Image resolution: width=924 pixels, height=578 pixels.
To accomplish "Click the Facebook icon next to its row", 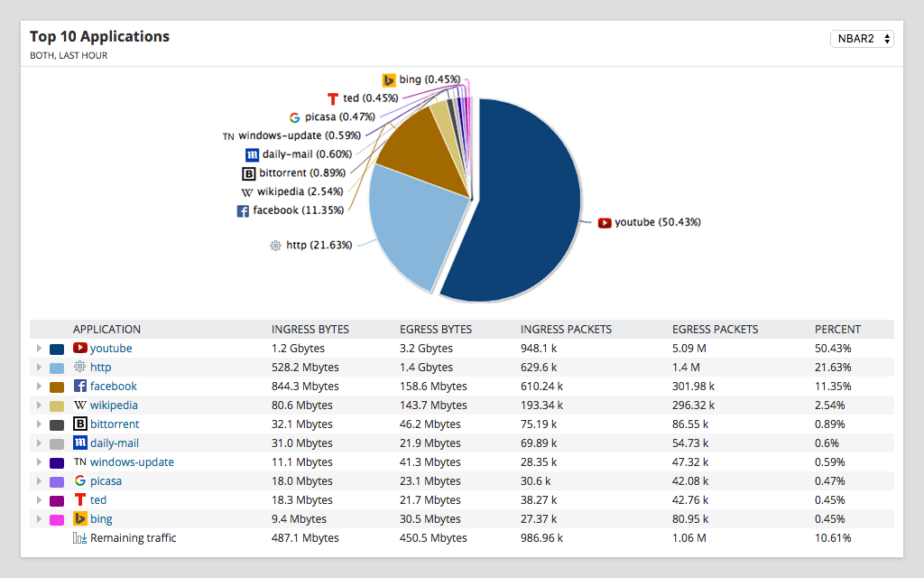I will (80, 386).
